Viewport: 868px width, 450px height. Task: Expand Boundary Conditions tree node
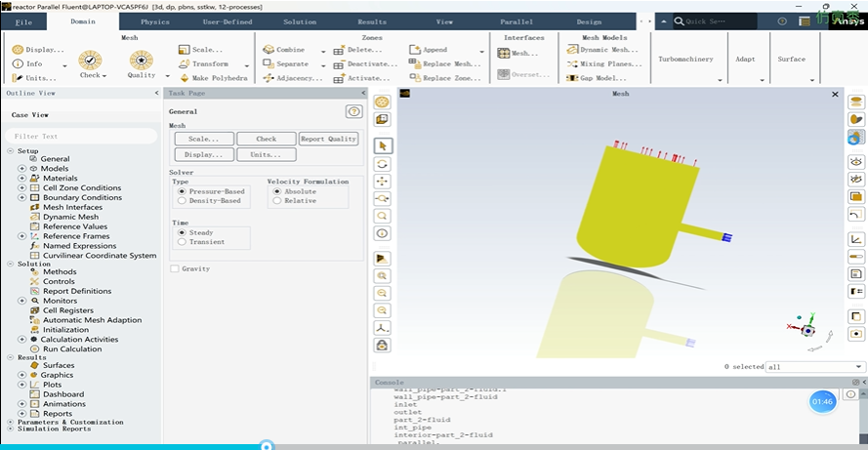21,197
